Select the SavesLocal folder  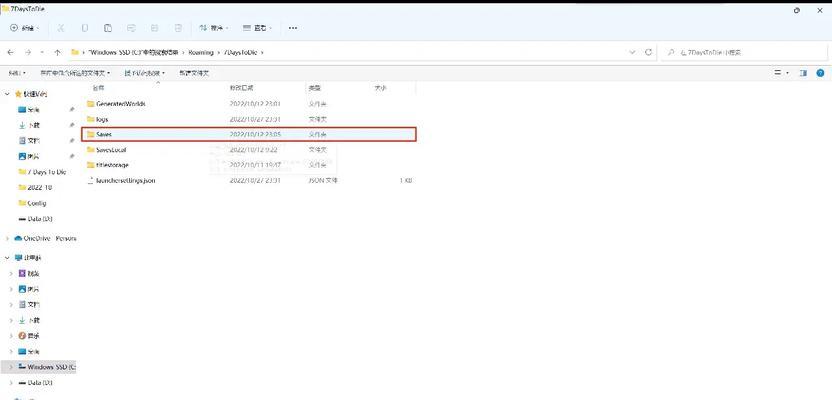pyautogui.click(x=249, y=150)
